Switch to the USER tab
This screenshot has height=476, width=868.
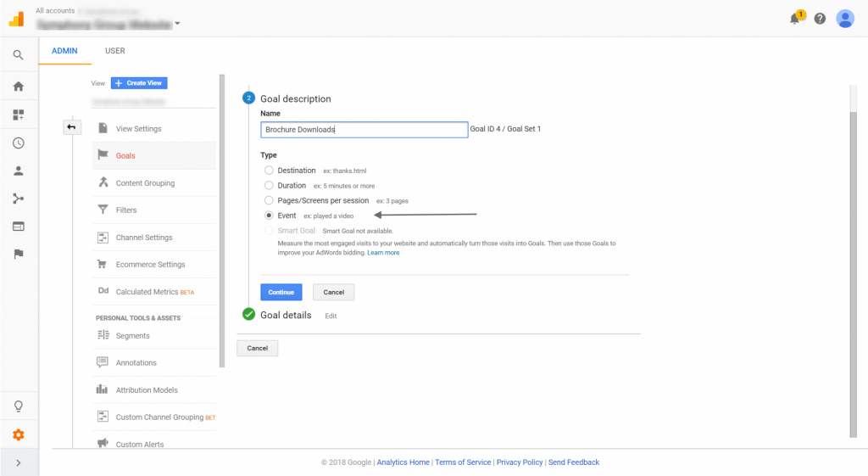point(114,51)
